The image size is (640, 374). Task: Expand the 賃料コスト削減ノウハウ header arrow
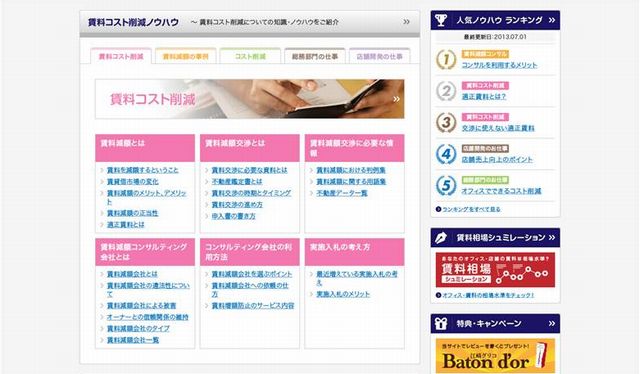point(407,22)
